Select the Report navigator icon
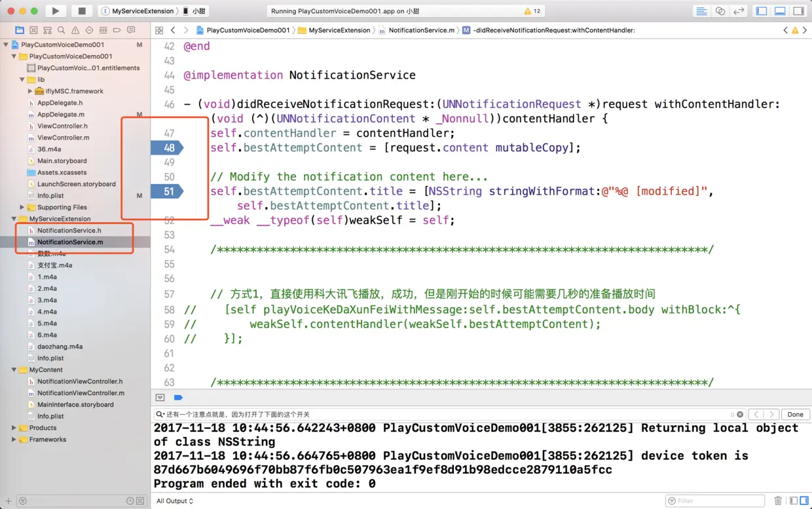Screen dimensions: 812x509 (x=131, y=30)
